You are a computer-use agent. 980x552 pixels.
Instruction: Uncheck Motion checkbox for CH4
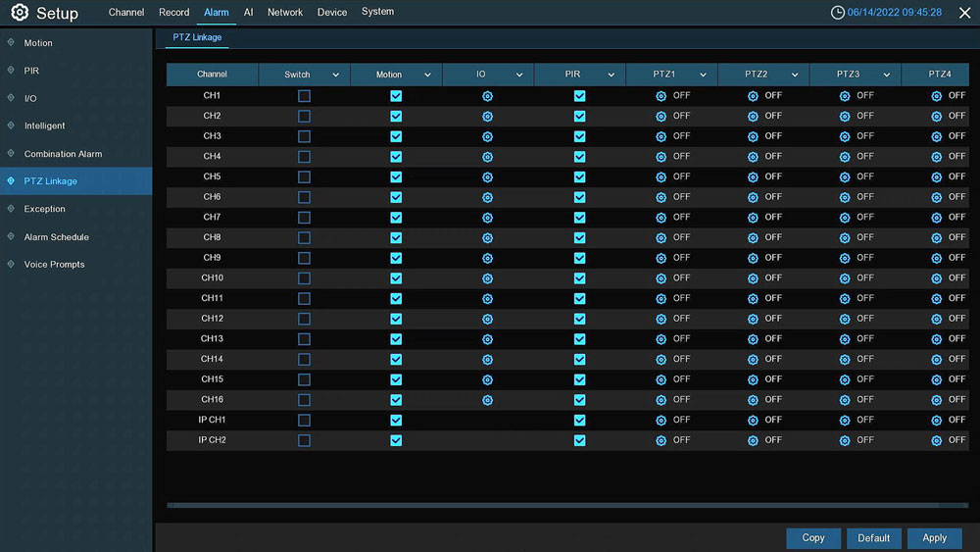(396, 157)
